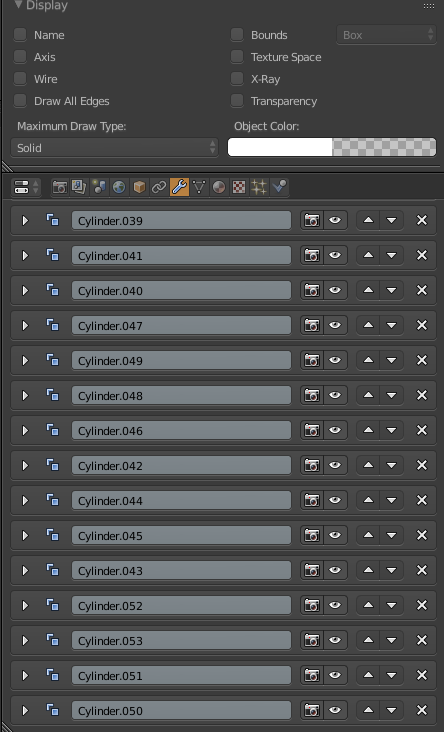Move Cylinder.049 modifier down in stack
This screenshot has height=732, width=444.
click(392, 360)
